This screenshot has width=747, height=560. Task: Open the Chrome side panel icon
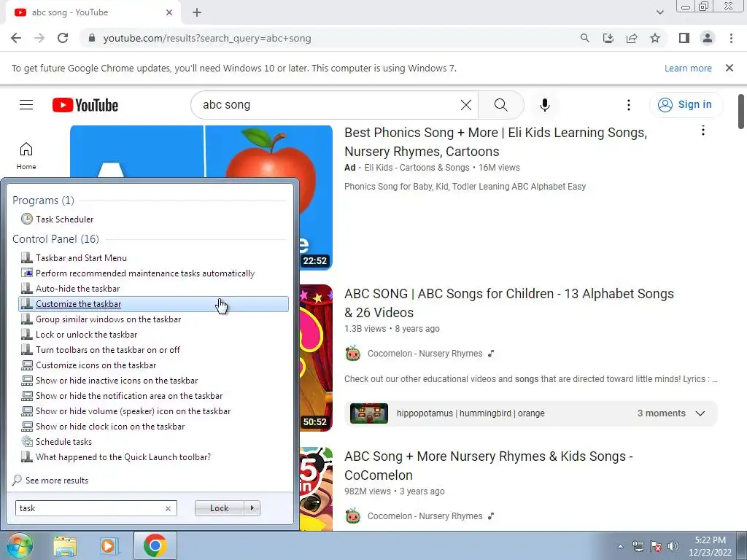684,38
